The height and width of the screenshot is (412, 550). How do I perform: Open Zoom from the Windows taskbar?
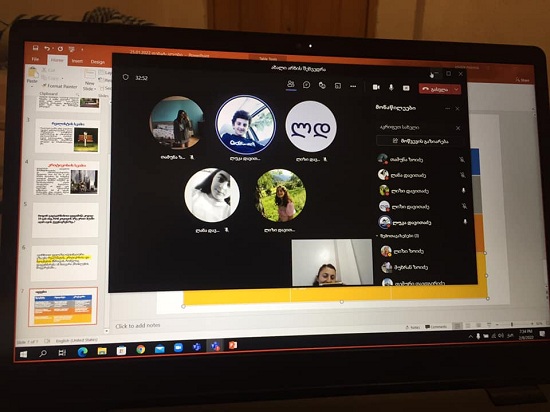[178, 347]
